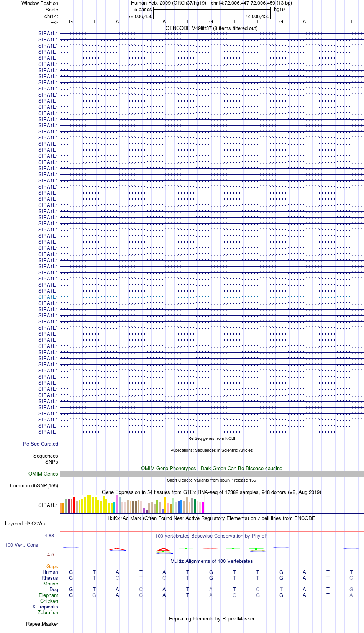
Task: Click the cyan bar in the GTEx expression chart
Action: pos(114,507)
